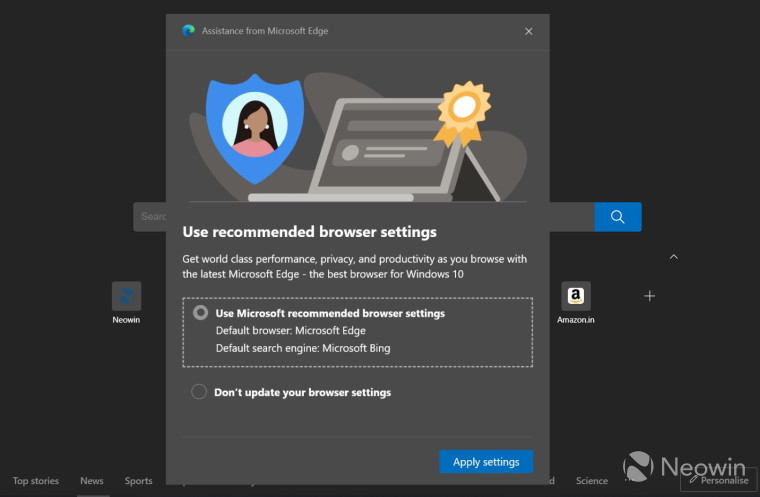This screenshot has width=760, height=497.
Task: Switch to the Science feed tab
Action: [x=592, y=481]
